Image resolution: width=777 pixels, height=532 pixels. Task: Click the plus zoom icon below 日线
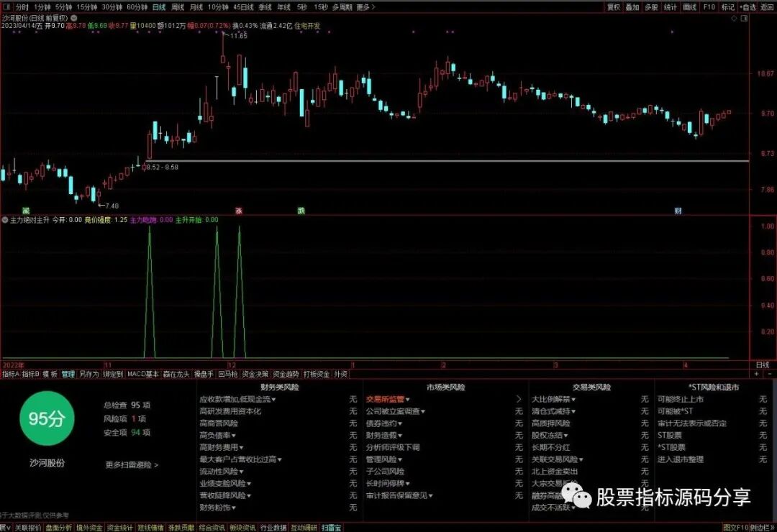[x=756, y=374]
